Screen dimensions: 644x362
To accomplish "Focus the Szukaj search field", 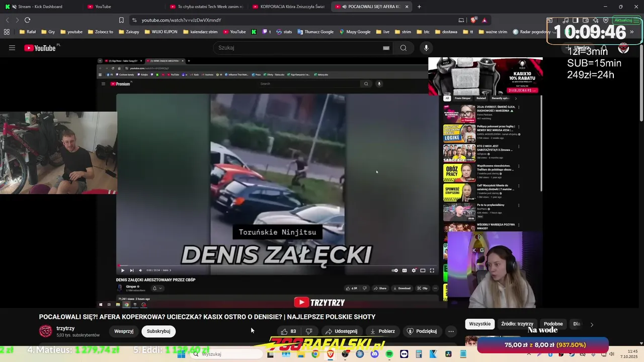I will click(299, 48).
